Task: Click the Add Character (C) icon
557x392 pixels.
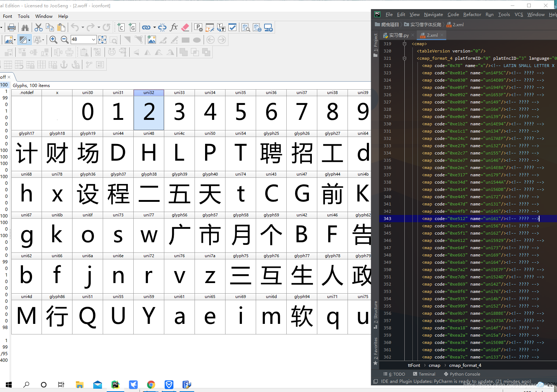Action: (x=121, y=28)
